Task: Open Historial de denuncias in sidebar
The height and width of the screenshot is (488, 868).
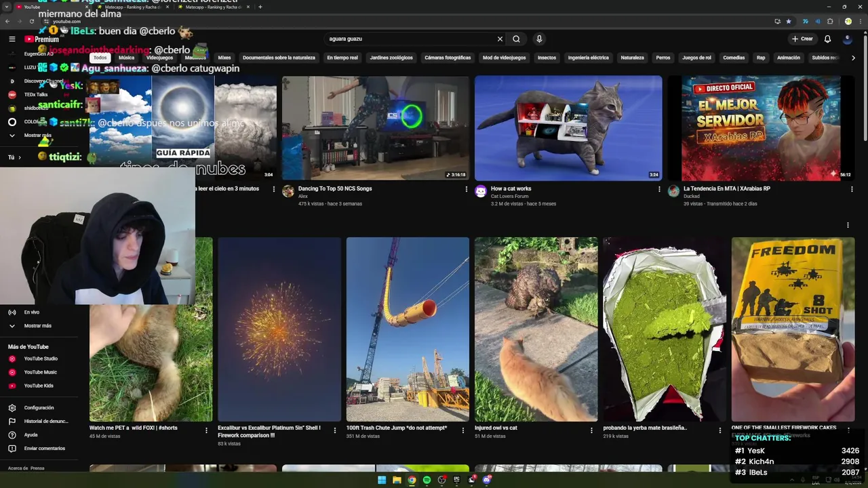Action: coord(46,421)
